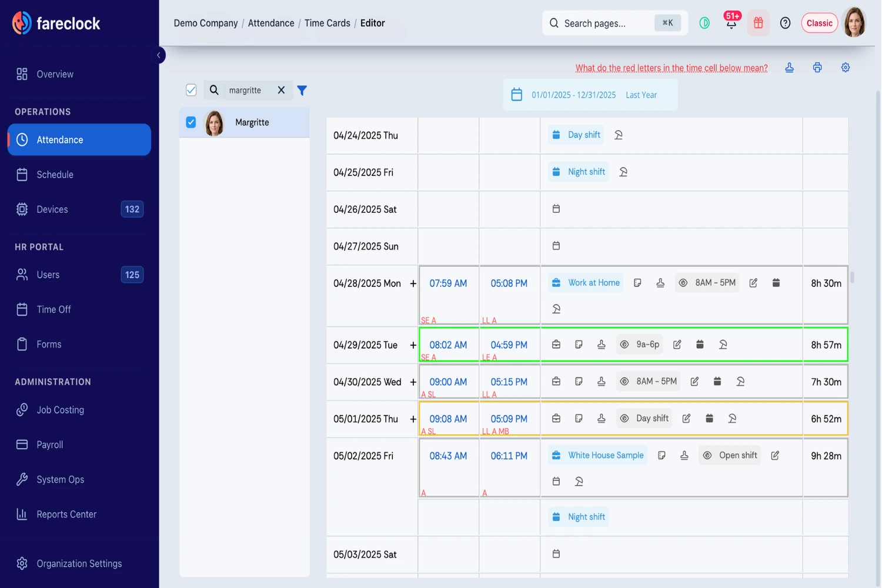The height and width of the screenshot is (588, 882).
Task: Click the stamp icon in 05/01/2025 Thu row
Action: pos(602,419)
